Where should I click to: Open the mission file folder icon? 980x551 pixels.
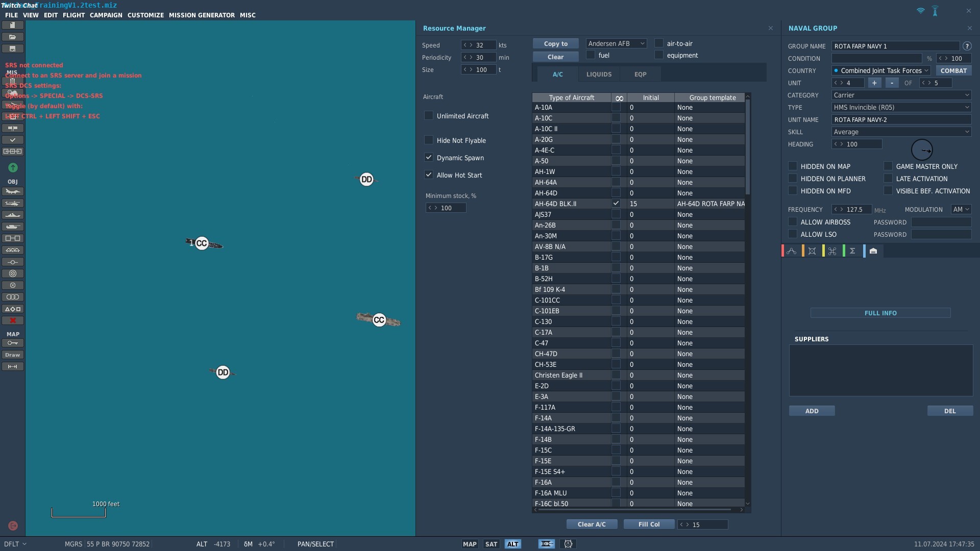pyautogui.click(x=13, y=37)
